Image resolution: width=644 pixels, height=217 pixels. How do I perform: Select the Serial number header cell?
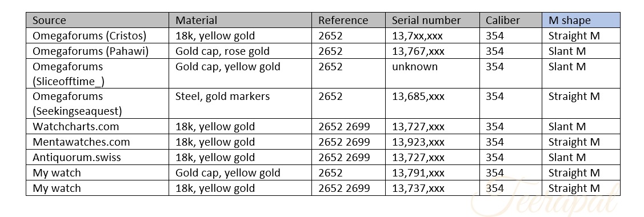(432, 20)
